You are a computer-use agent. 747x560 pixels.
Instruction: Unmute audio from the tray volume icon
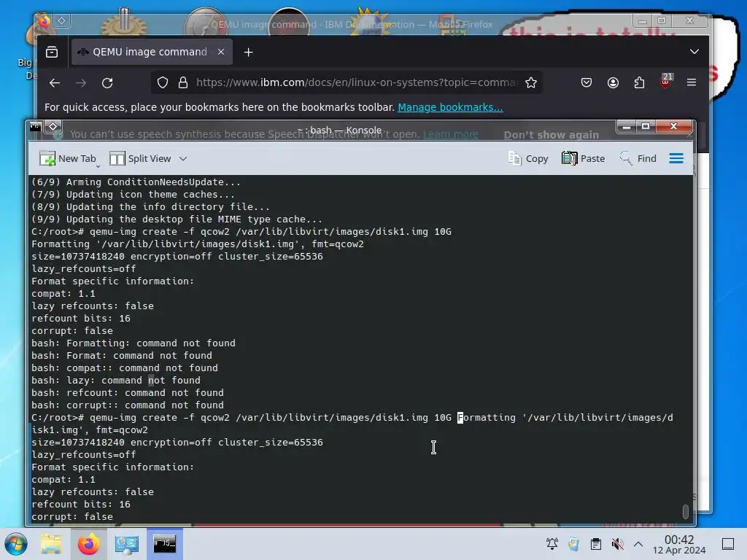click(x=617, y=544)
